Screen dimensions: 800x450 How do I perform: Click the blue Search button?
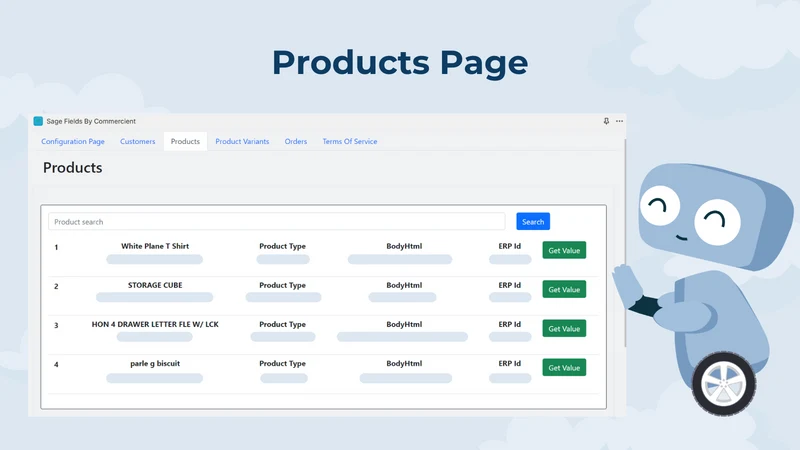533,221
